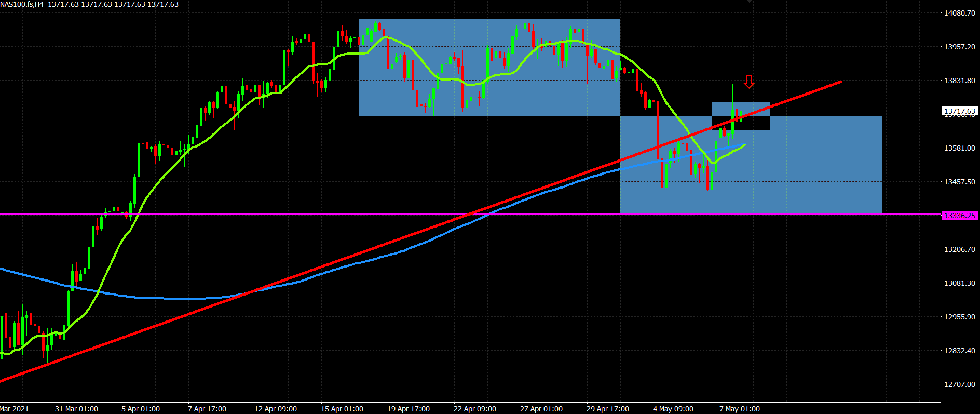Select the red ascending trendline

[363, 252]
